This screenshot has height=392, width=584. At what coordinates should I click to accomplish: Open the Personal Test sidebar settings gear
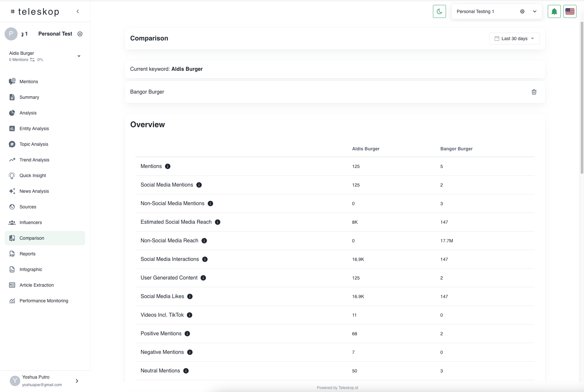coord(80,34)
